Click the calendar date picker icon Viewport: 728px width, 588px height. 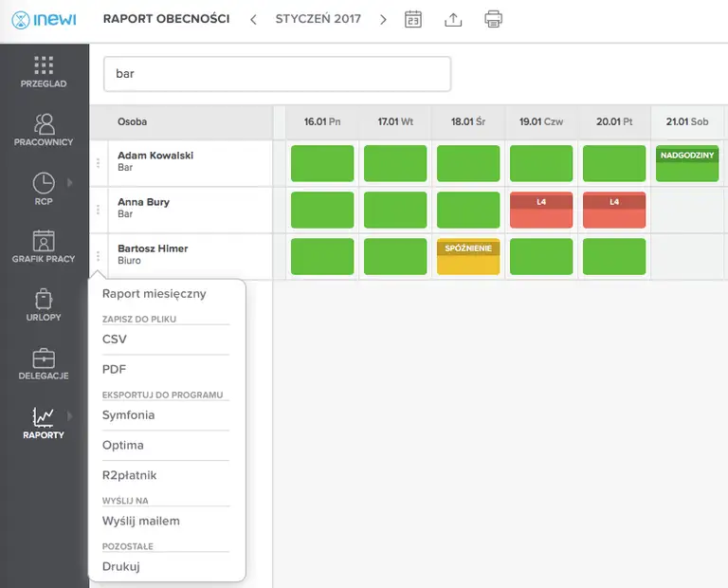(412, 19)
